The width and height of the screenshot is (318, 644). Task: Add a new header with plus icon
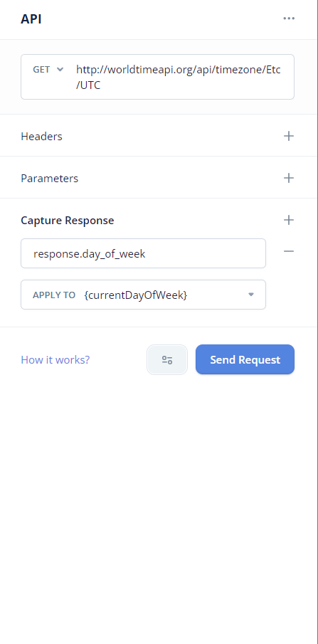(x=289, y=136)
